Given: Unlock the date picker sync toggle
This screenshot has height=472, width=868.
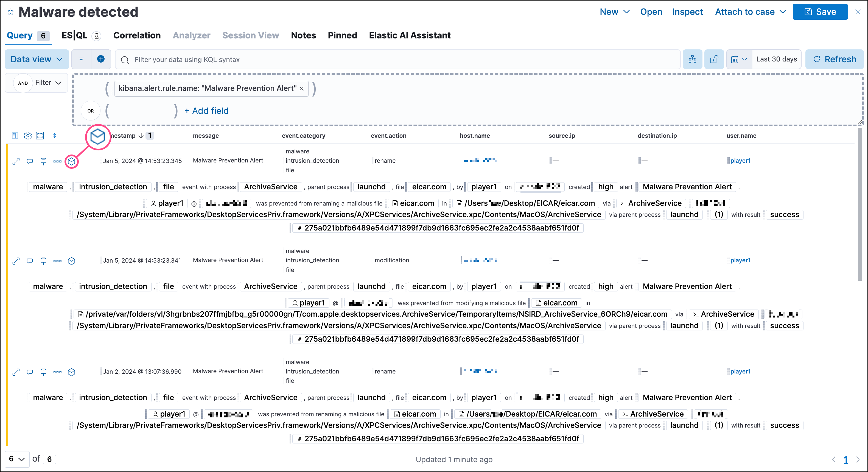Looking at the screenshot, I should 714,59.
